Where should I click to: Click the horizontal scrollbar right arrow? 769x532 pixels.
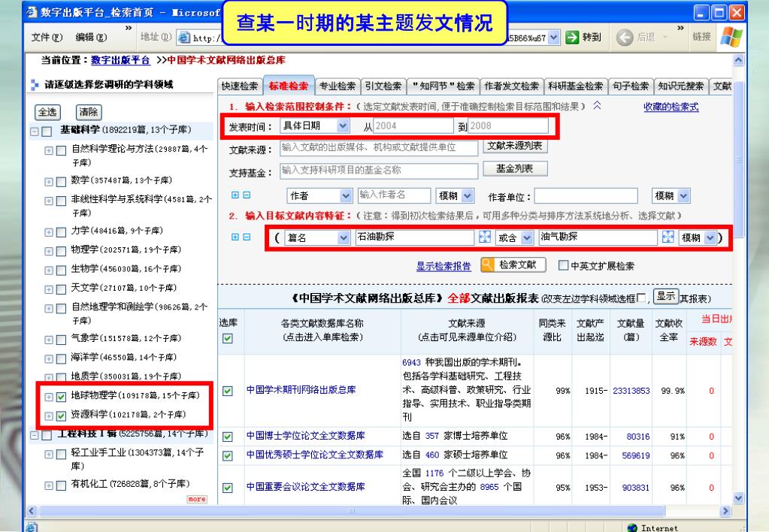tap(726, 511)
